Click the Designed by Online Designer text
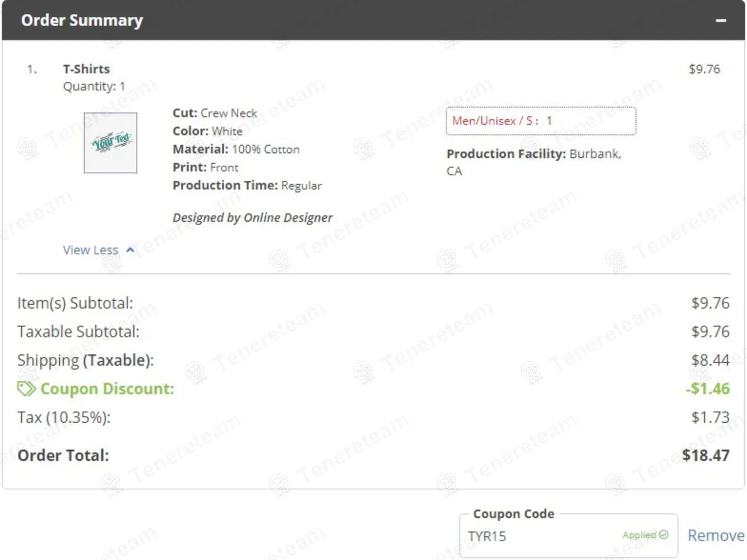Screen dimensions: 747x560 (252, 217)
